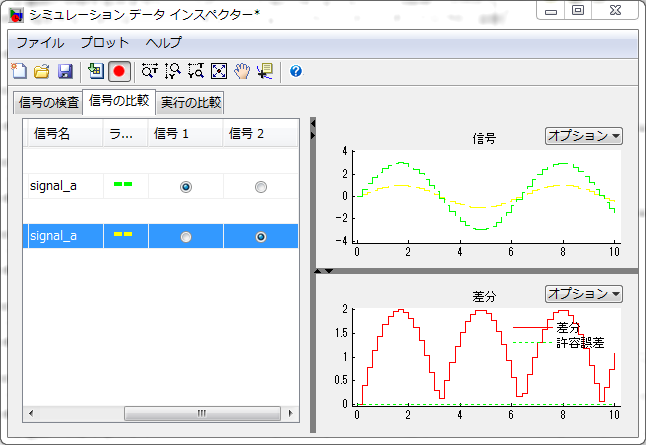Switch to 実行の比較 tab
The height and width of the screenshot is (445, 646).
(x=192, y=102)
